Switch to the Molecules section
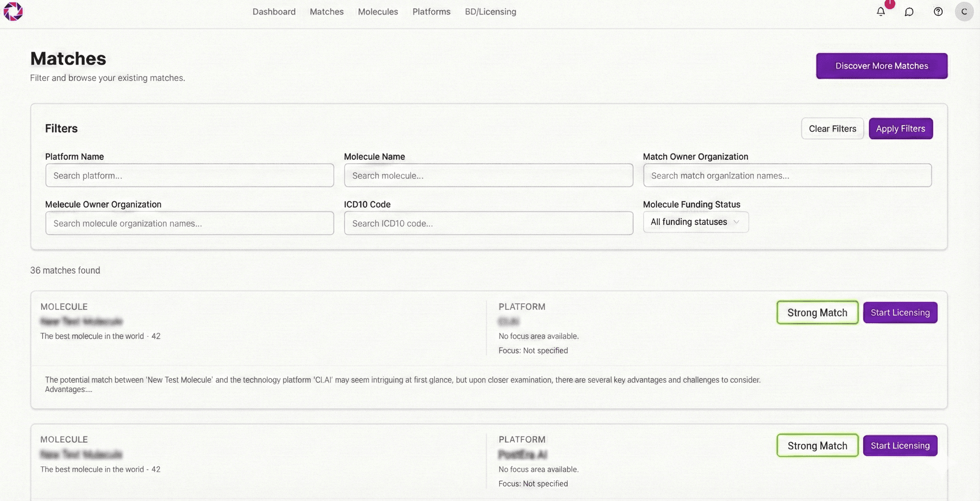980x501 pixels. pyautogui.click(x=378, y=11)
